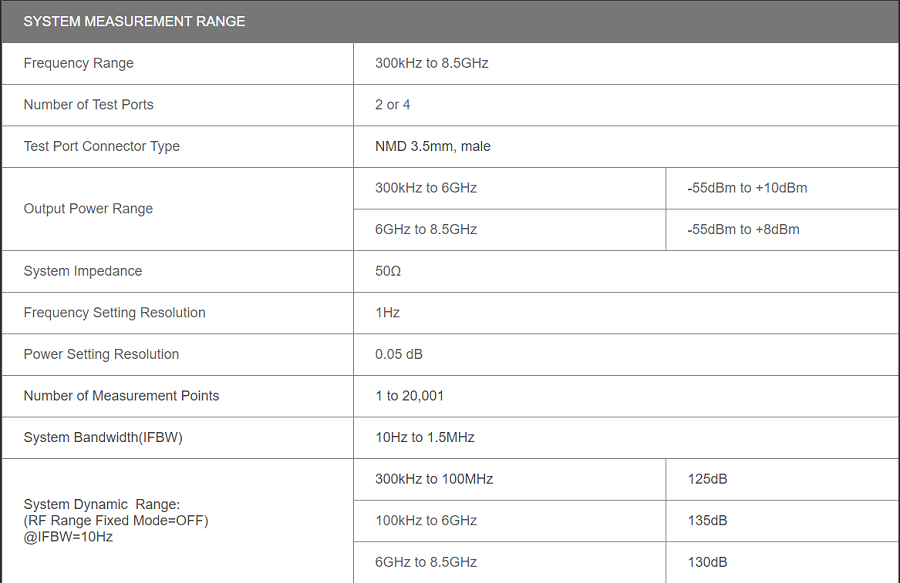Select the Test Port Connector Type label

point(102,146)
